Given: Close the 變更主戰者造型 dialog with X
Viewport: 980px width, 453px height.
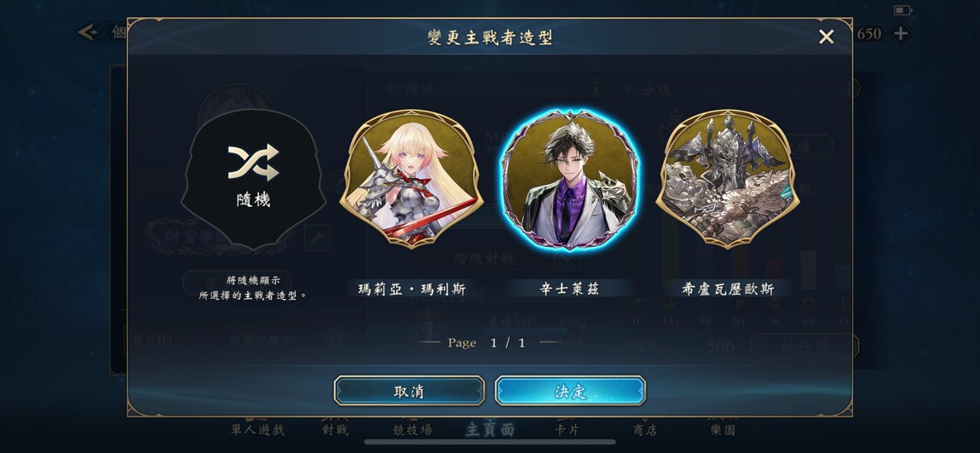Looking at the screenshot, I should (x=827, y=37).
